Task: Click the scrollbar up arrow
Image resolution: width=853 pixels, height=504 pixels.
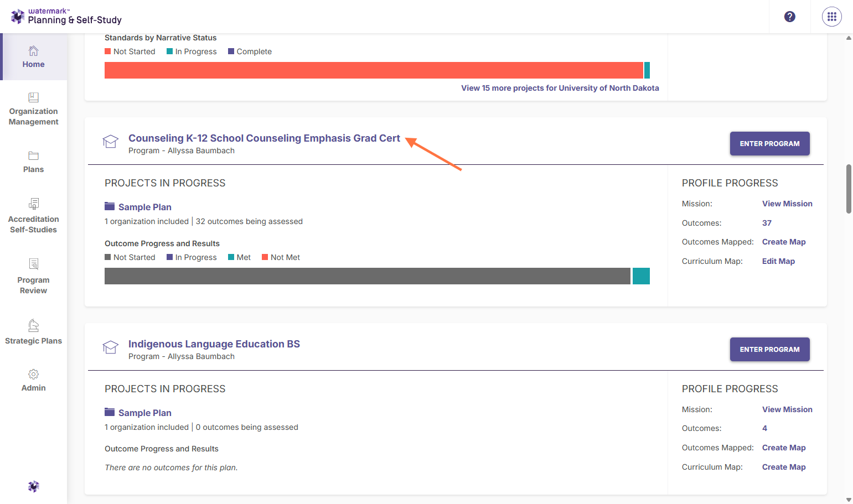Action: coord(849,38)
